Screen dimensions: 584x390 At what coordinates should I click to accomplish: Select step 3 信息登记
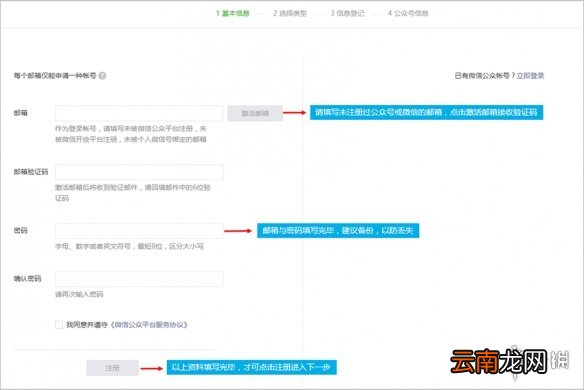(347, 13)
